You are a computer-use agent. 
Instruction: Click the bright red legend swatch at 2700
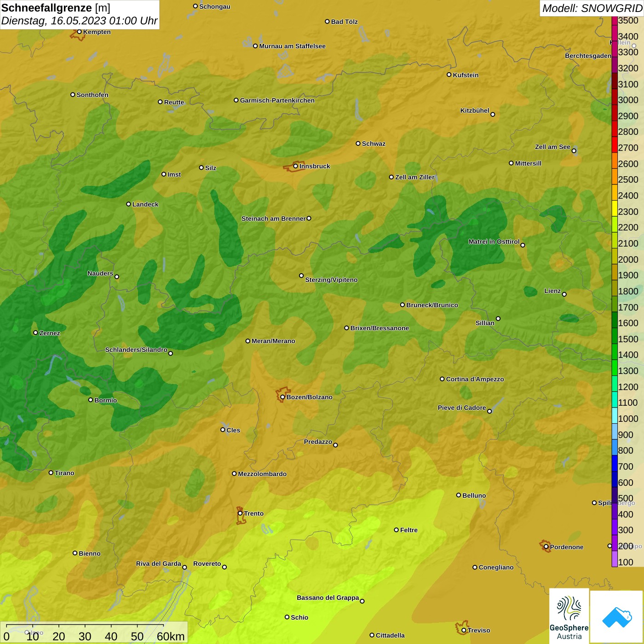(615, 144)
